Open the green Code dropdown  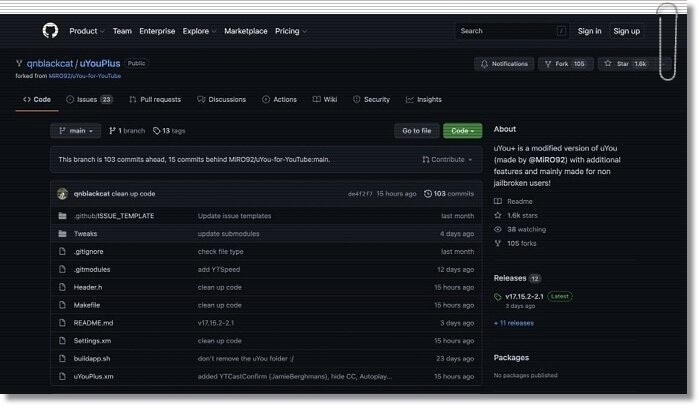pos(462,131)
